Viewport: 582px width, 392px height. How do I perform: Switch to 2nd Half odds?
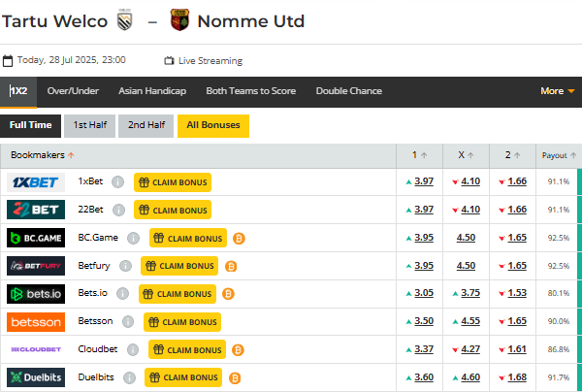coord(147,125)
